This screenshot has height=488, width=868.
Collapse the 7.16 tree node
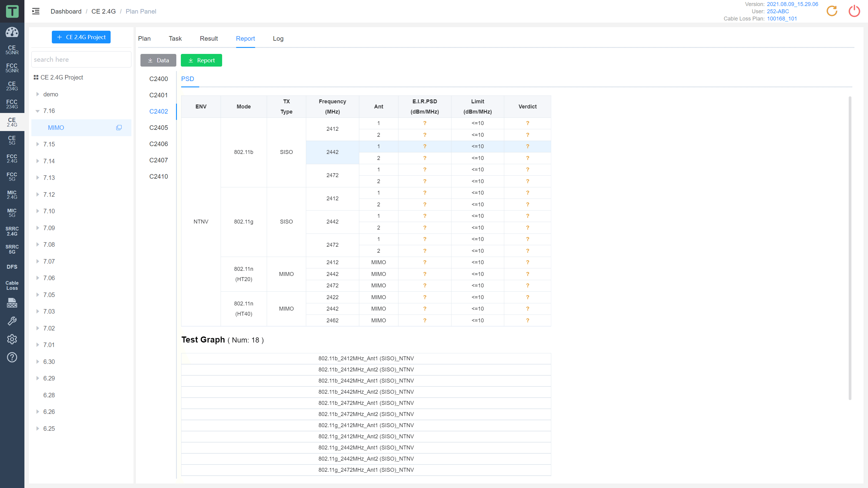click(37, 111)
